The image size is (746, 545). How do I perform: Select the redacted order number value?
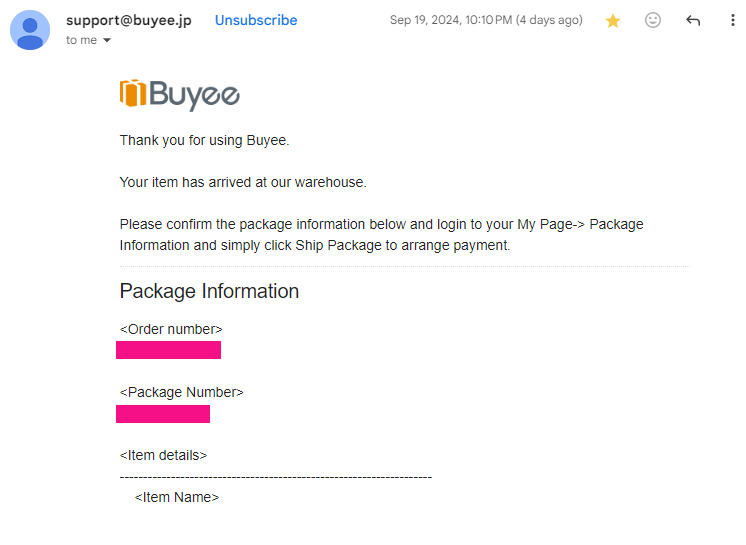tap(168, 350)
